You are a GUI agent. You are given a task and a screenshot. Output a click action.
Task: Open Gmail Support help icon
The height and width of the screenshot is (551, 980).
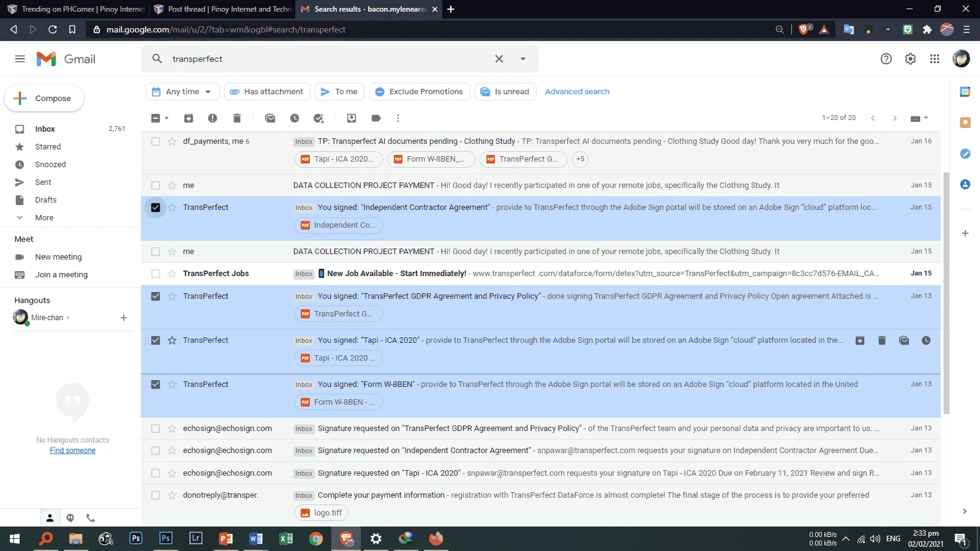[x=886, y=59]
